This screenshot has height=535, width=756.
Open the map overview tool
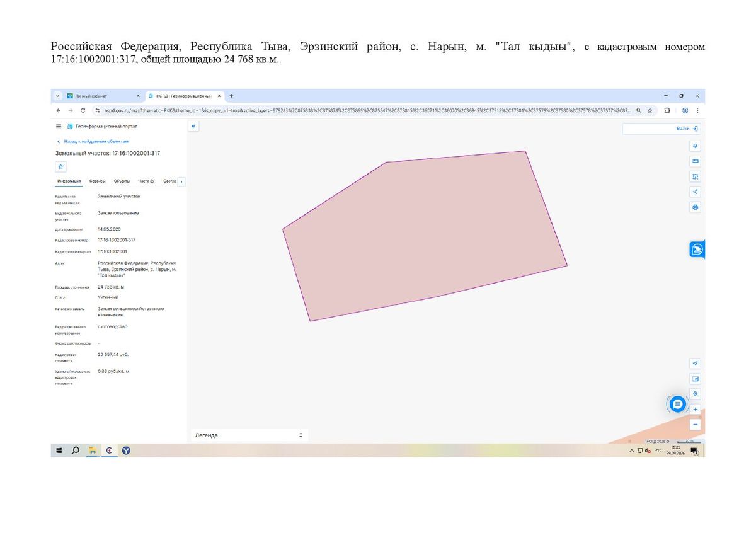[x=695, y=379]
